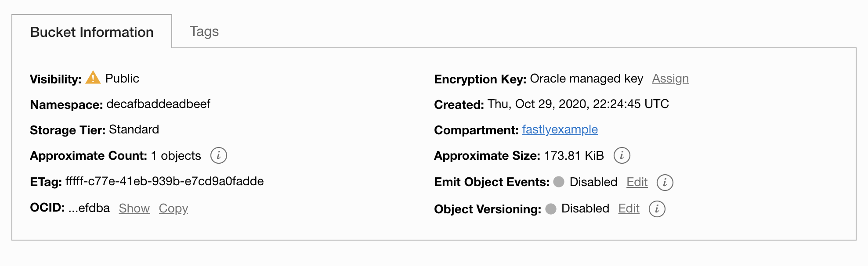Open the Approximate Count info tooltip
The width and height of the screenshot is (868, 266).
pyautogui.click(x=219, y=155)
